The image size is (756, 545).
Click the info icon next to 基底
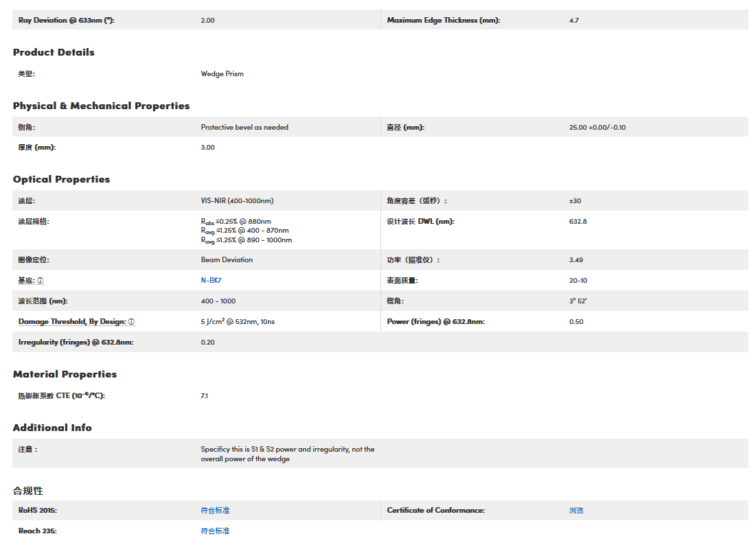coord(41,281)
